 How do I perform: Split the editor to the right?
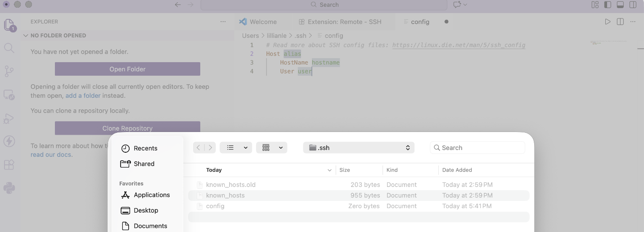[x=620, y=22]
